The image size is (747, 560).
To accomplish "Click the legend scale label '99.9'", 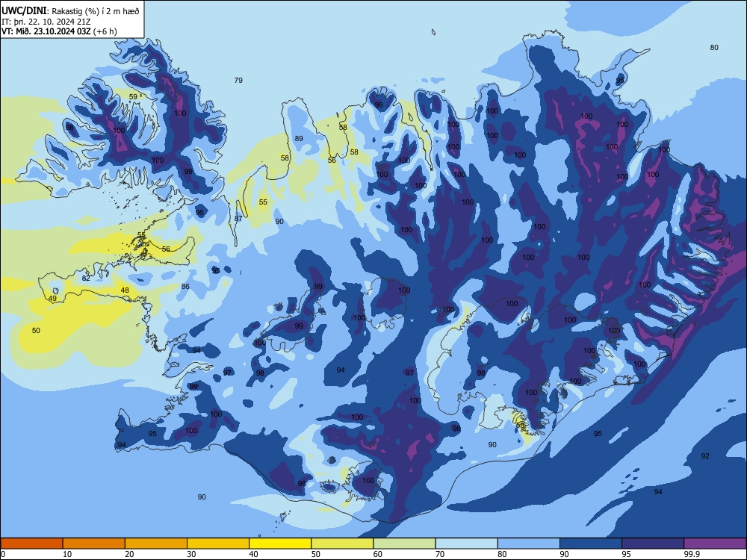I will tap(692, 554).
